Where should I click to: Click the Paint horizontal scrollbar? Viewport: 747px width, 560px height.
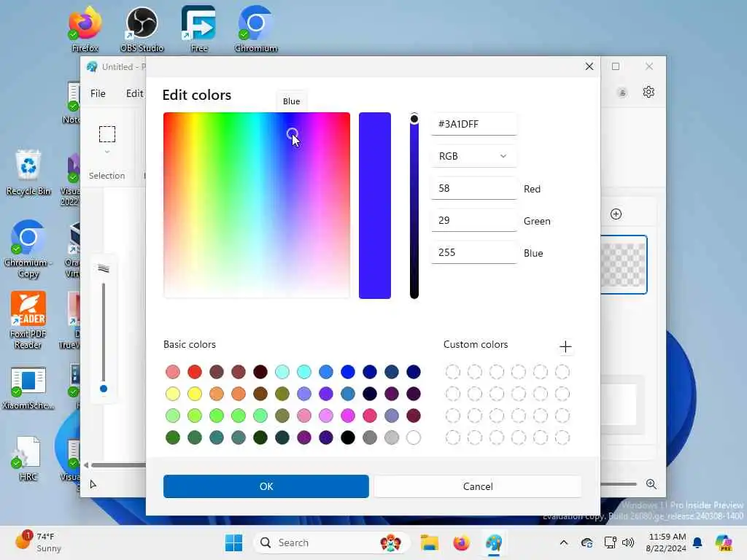118,465
